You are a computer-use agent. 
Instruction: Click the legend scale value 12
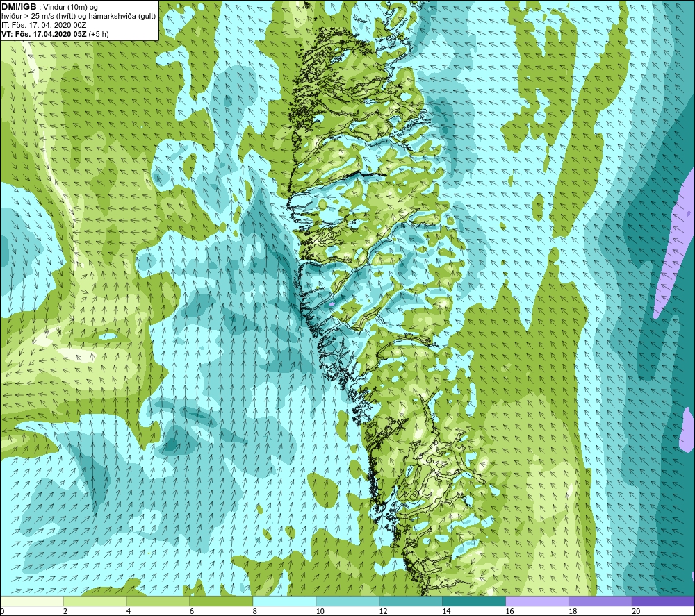click(383, 611)
